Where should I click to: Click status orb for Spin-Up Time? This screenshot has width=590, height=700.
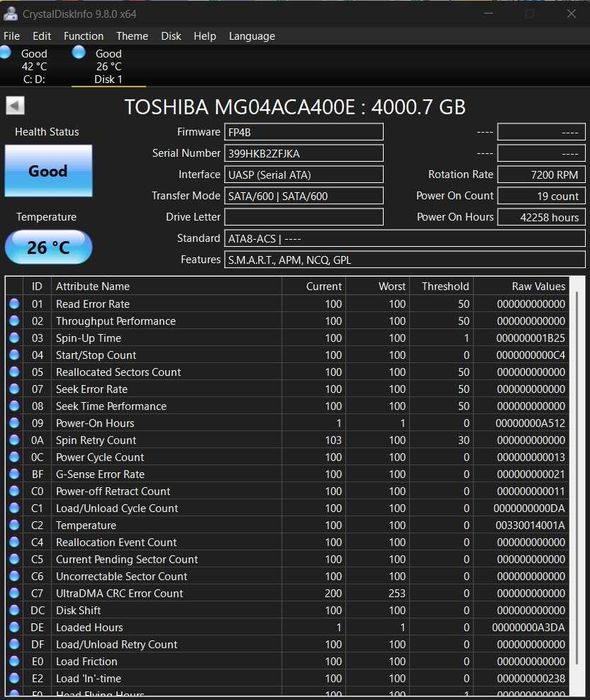(14, 338)
